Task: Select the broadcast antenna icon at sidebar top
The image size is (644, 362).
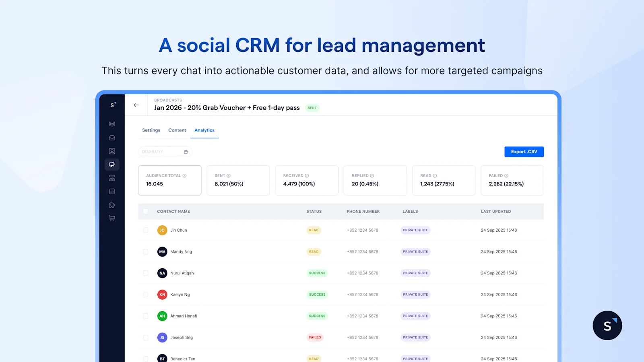Action: [112, 124]
